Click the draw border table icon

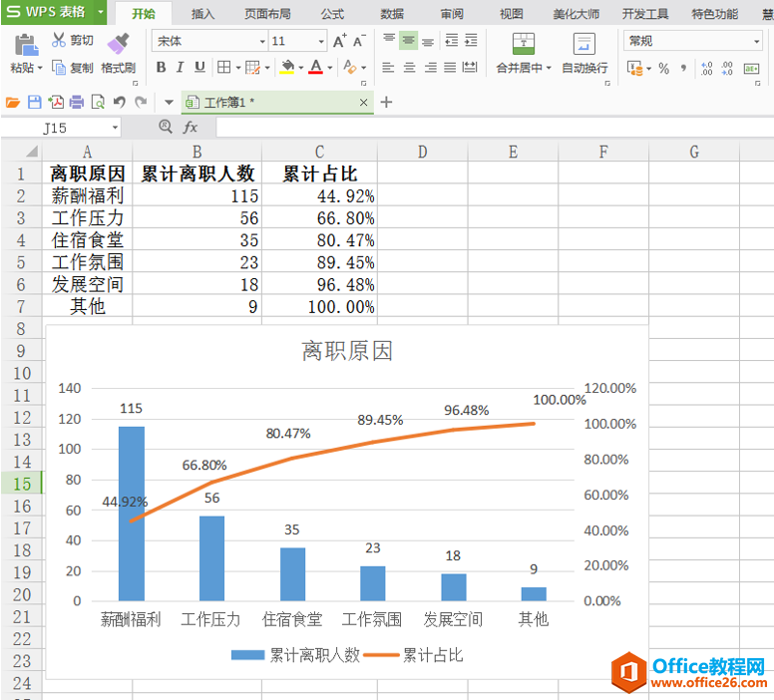point(252,67)
